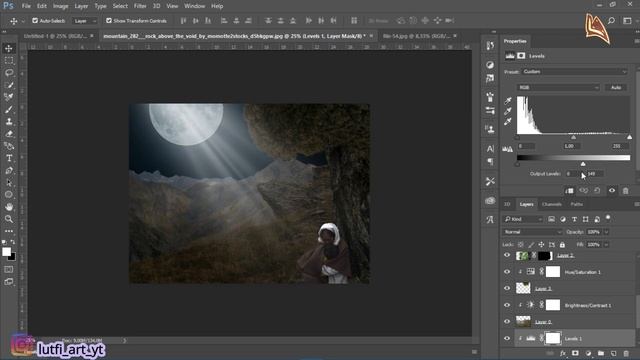Click the white point eyedropper in Levels

pyautogui.click(x=508, y=122)
